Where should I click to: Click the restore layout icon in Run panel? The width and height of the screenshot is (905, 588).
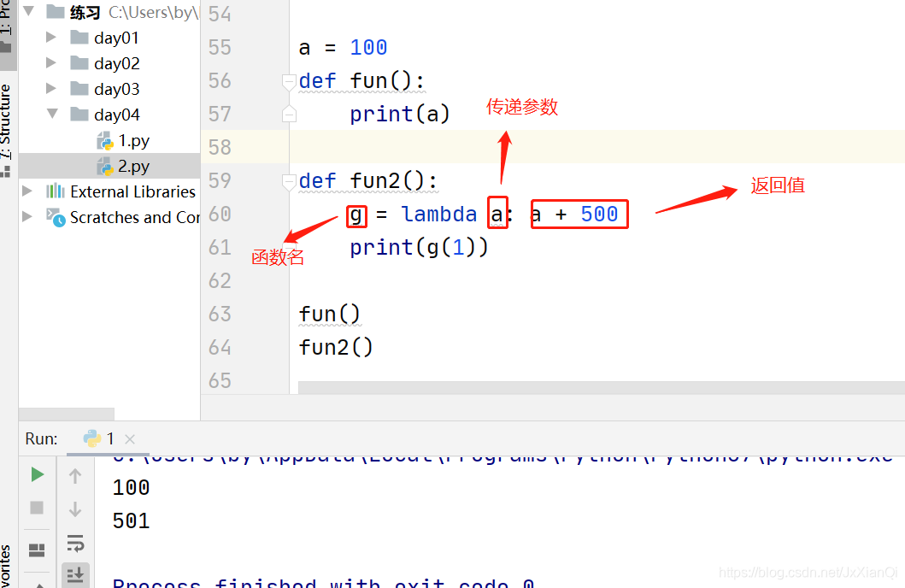point(37,550)
